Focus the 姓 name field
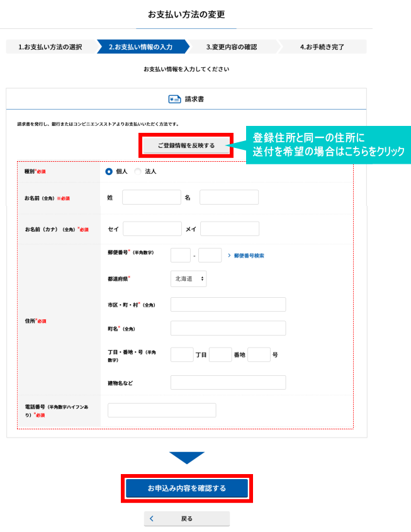 [x=152, y=197]
